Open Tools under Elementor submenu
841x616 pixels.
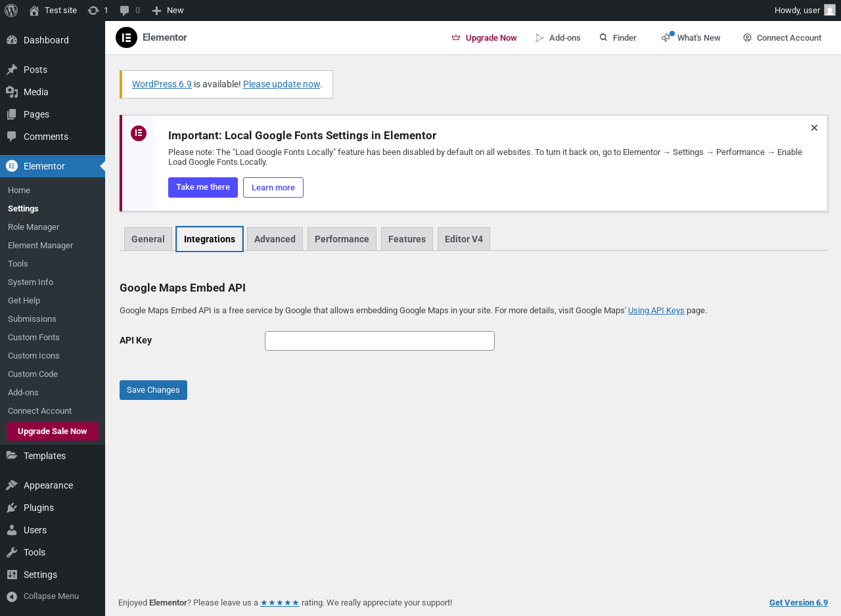pyautogui.click(x=18, y=264)
